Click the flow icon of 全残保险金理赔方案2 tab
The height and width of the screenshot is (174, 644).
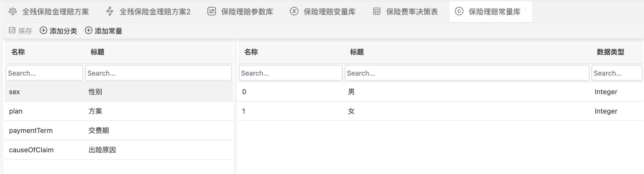(x=110, y=11)
